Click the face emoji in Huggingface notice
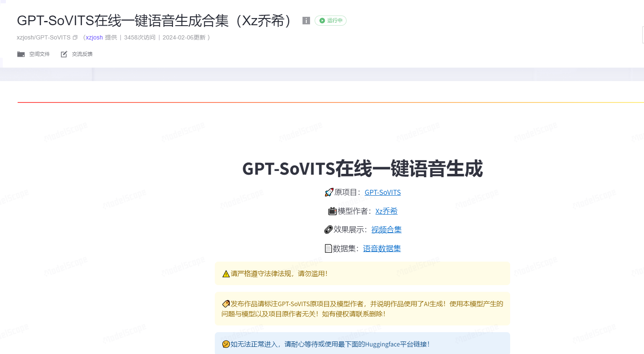 [x=226, y=344]
